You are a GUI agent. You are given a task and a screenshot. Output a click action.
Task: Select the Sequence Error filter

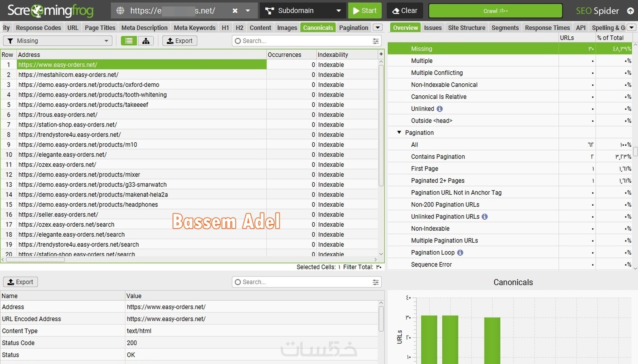coord(510,265)
